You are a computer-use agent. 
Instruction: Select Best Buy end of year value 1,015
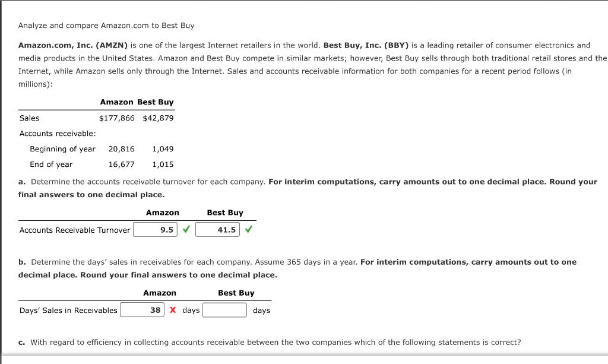[163, 164]
